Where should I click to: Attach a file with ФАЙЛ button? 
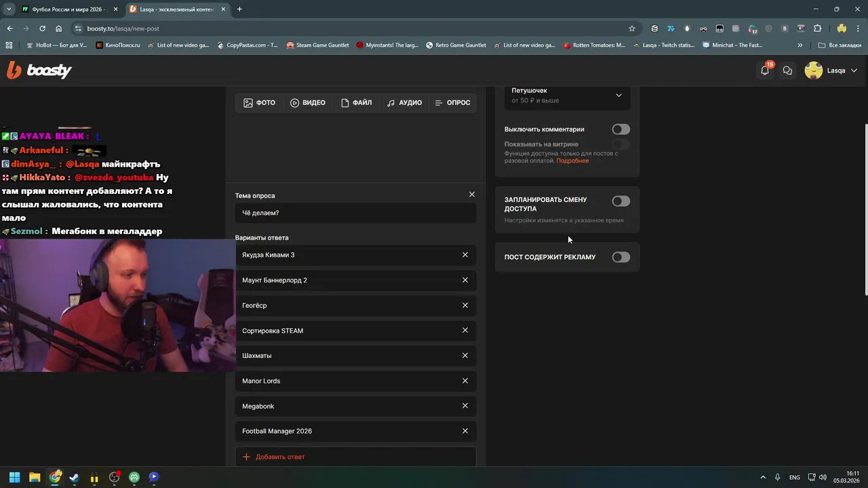coord(356,103)
